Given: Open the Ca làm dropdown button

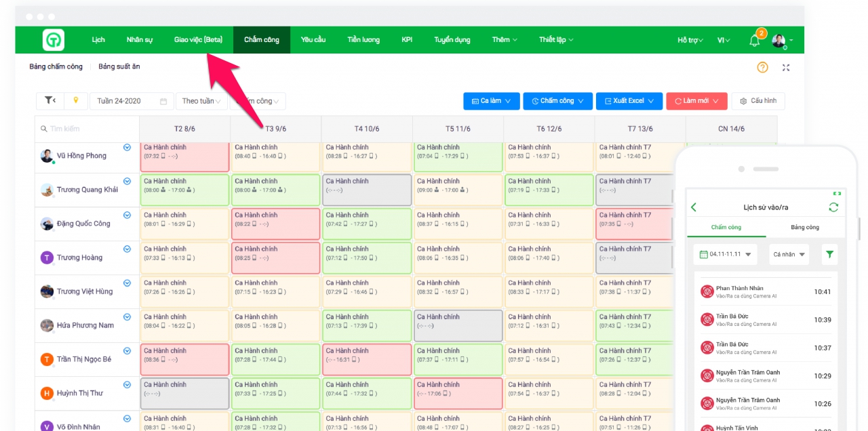Looking at the screenshot, I should [x=492, y=101].
